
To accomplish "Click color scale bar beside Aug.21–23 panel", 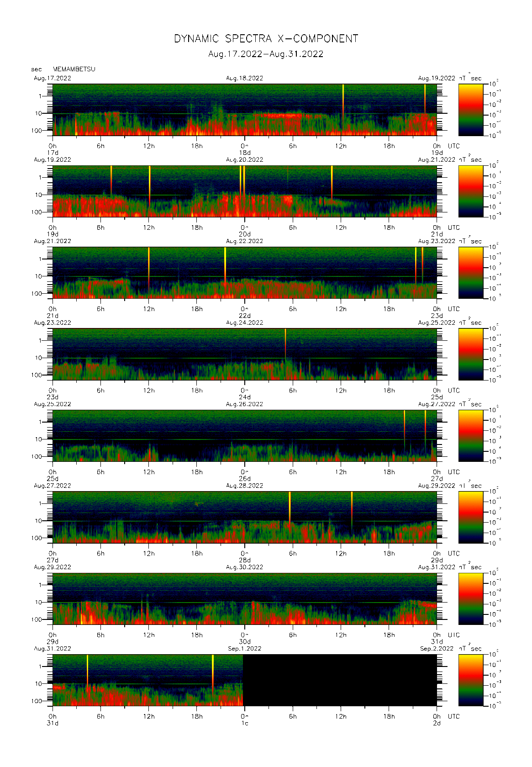I will (471, 273).
